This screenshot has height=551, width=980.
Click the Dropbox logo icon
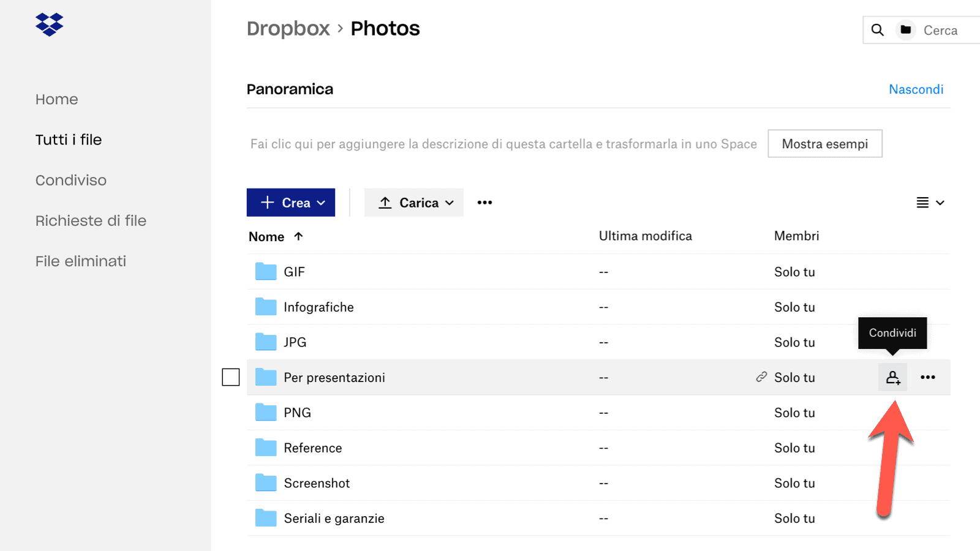point(50,24)
